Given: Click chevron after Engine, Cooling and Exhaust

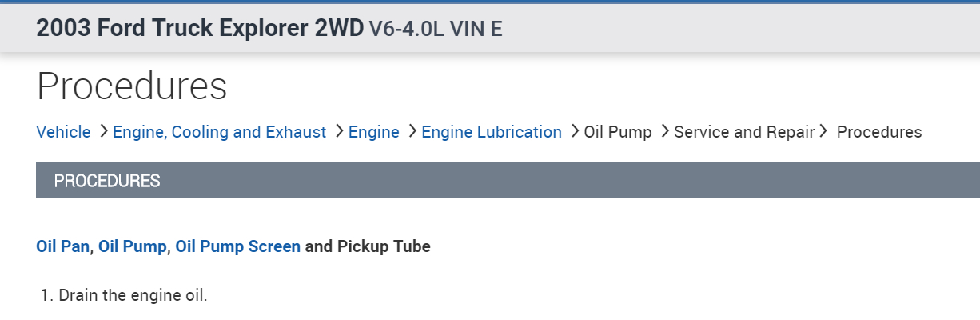Looking at the screenshot, I should tap(339, 131).
